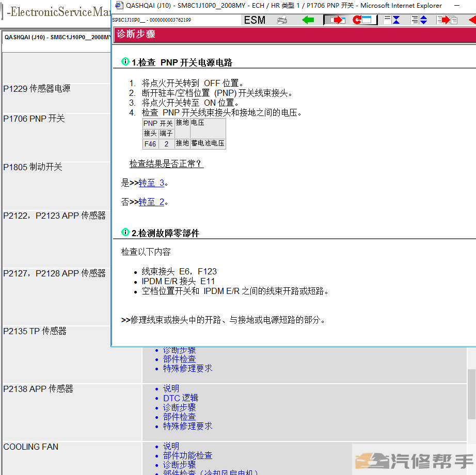Go back with the green arrow icon
This screenshot has width=476, height=475.
[x=308, y=20]
